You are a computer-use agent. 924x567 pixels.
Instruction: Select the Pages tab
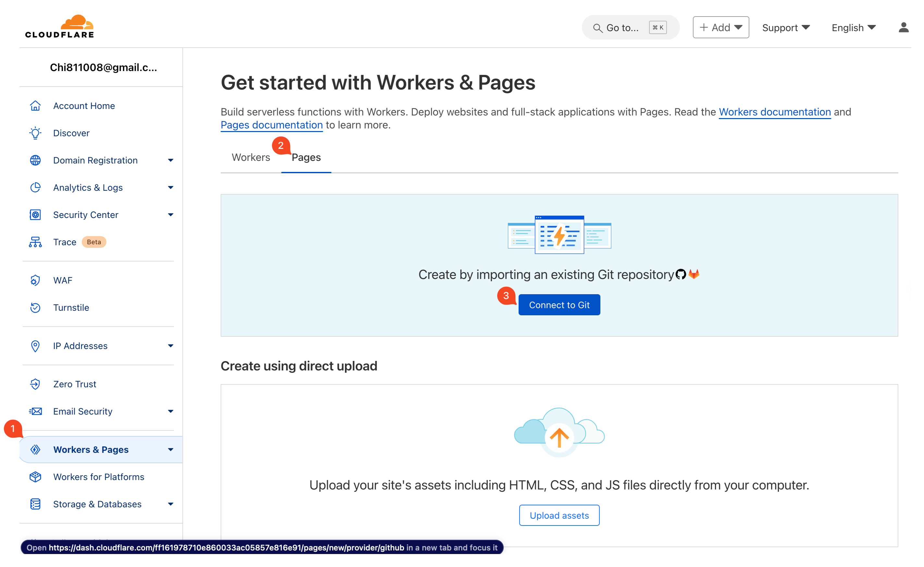click(x=306, y=157)
